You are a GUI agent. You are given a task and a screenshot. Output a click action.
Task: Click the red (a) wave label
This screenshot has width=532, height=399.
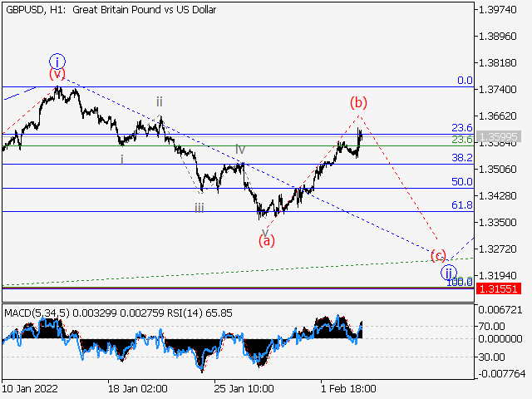(266, 241)
